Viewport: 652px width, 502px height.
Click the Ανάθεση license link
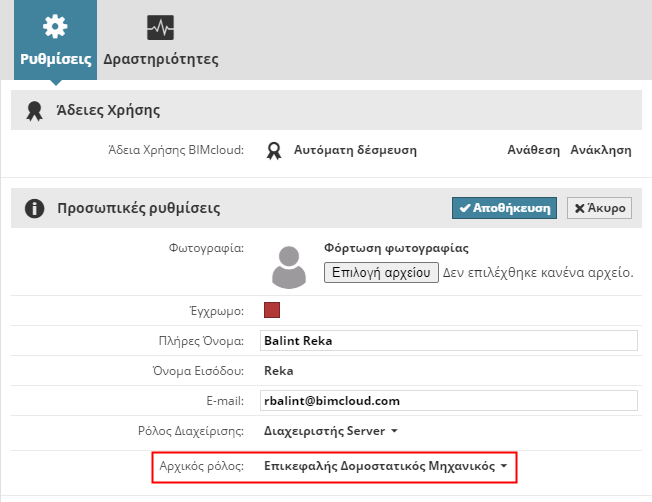click(533, 150)
